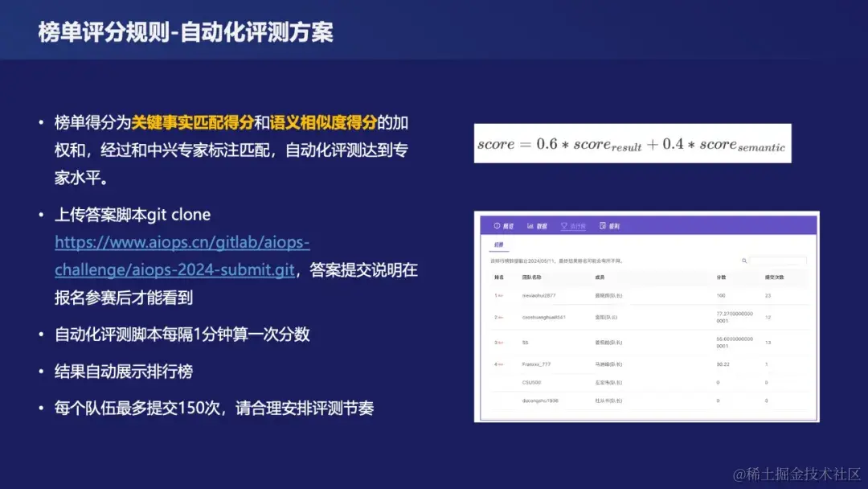Click the magnifier search icon above the leaderboard
The width and height of the screenshot is (868, 489).
coord(744,260)
